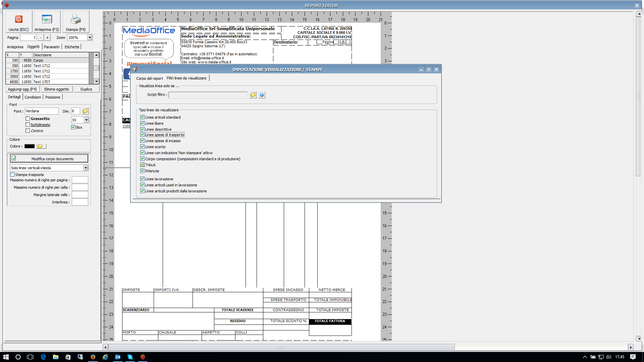
Task: Open font picker folder icon
Action: pos(85,111)
